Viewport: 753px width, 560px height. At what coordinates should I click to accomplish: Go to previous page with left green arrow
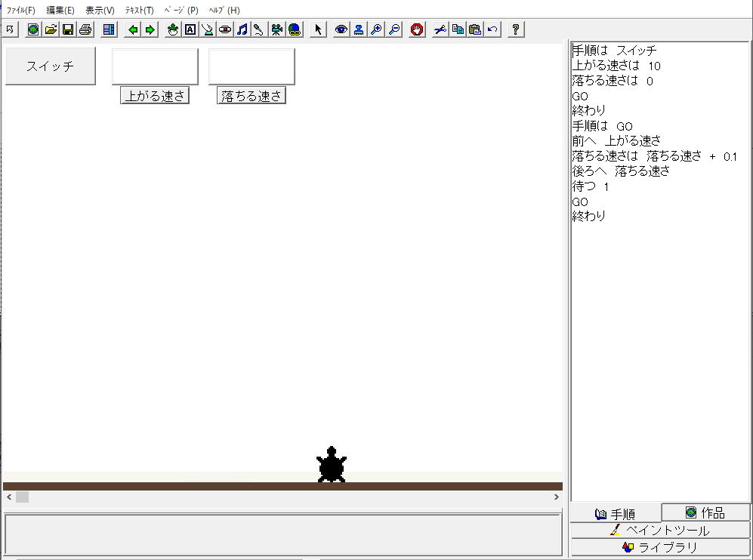coord(133,29)
